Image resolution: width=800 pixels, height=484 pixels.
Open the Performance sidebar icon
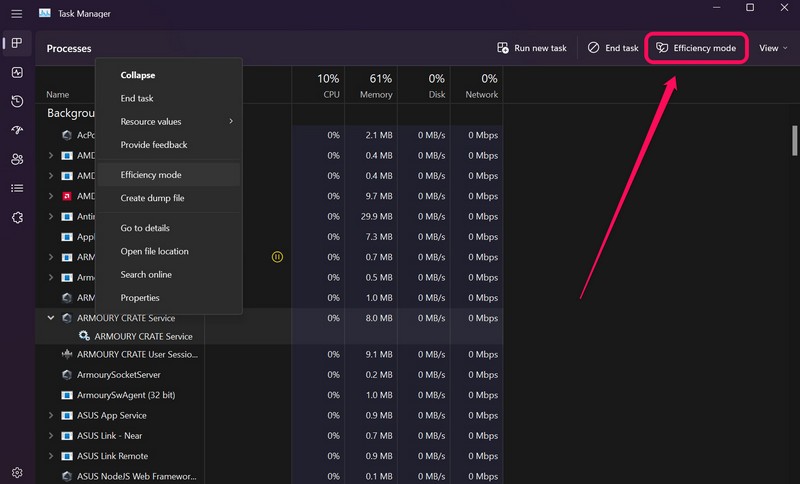click(17, 72)
